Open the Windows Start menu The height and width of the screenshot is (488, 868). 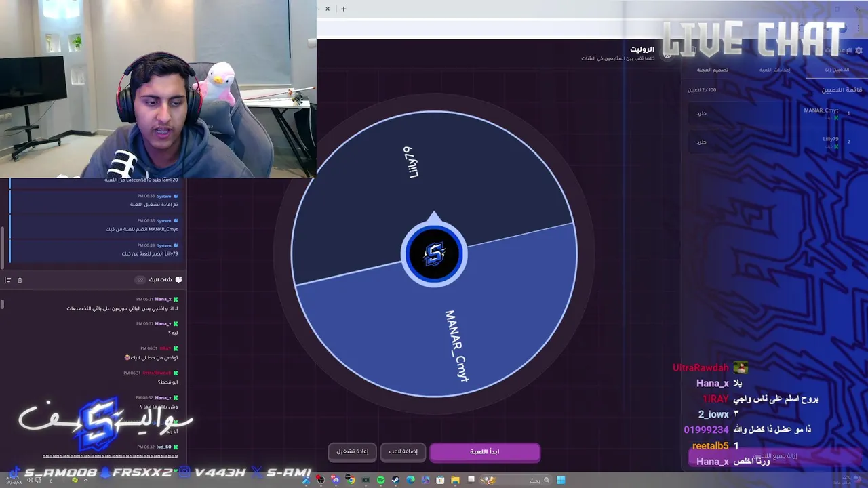coord(561,480)
